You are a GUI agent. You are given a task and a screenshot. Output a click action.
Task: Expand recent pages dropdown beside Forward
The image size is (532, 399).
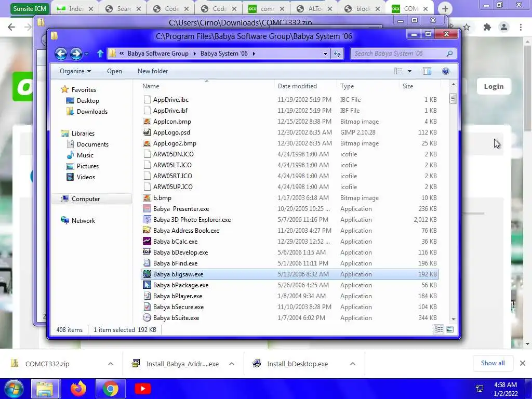87,54
